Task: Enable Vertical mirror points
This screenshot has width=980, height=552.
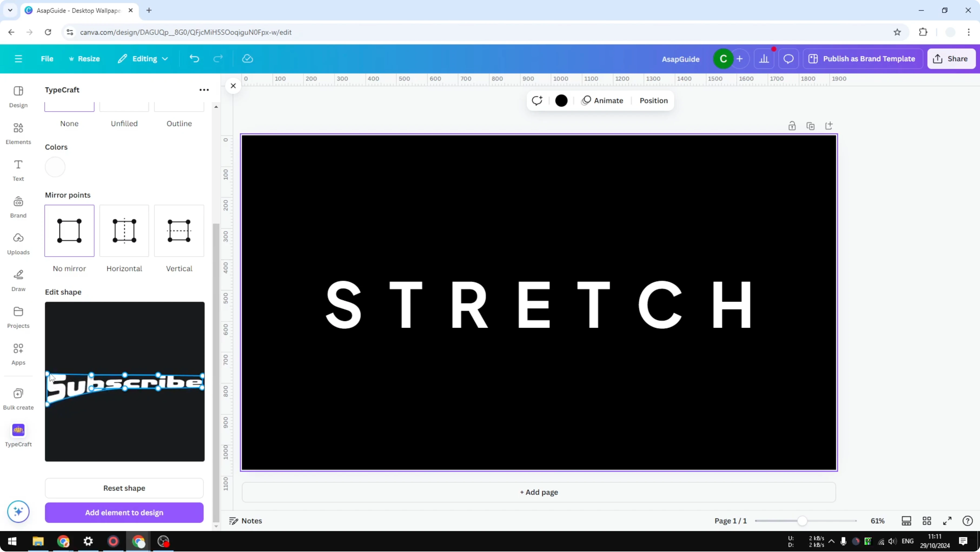Action: 178,231
